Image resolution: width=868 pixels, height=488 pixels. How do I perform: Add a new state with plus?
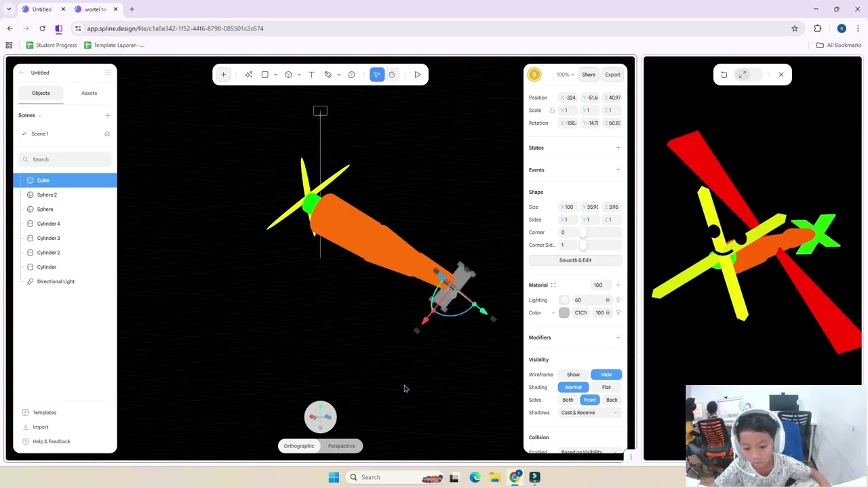[x=618, y=148]
